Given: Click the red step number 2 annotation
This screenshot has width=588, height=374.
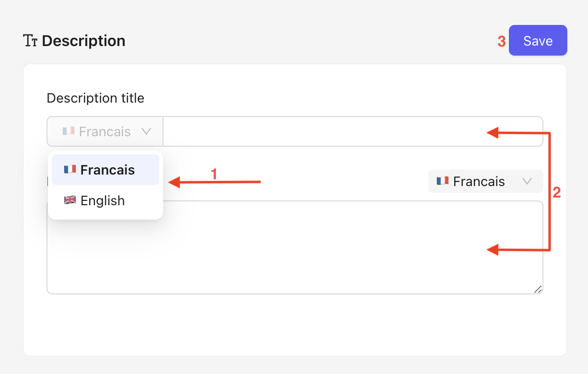Looking at the screenshot, I should point(556,193).
